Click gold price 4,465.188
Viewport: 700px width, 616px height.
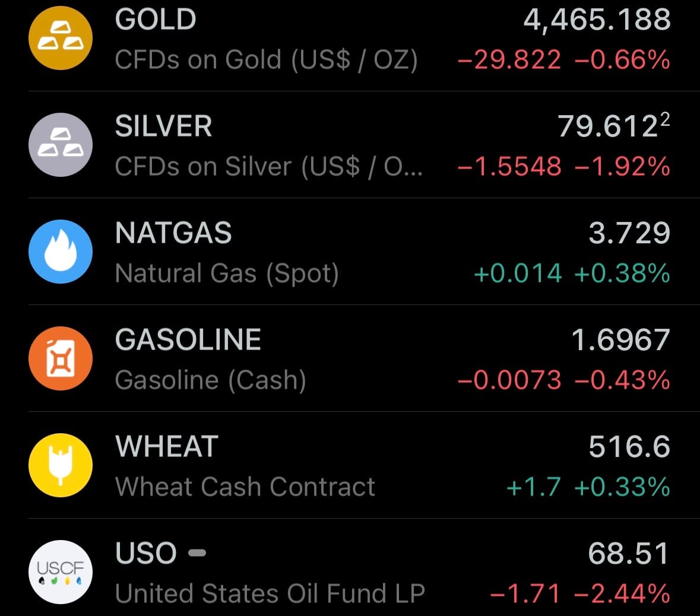click(x=597, y=20)
